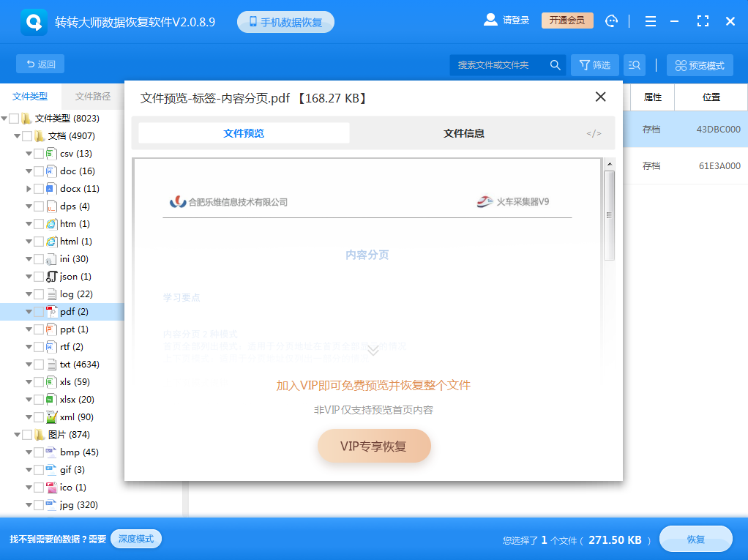Expand the docx (11) tree arrow
Image resolution: width=748 pixels, height=560 pixels.
(29, 189)
